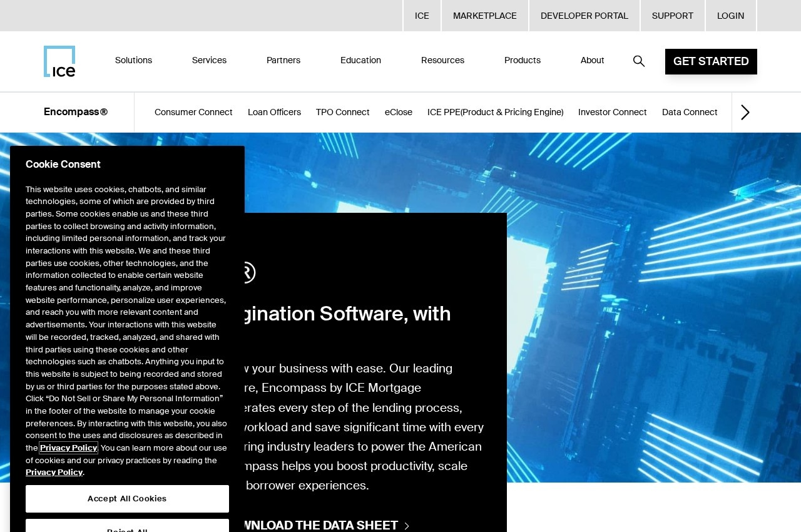Open the Solutions menu
The width and height of the screenshot is (801, 532).
[x=133, y=61]
